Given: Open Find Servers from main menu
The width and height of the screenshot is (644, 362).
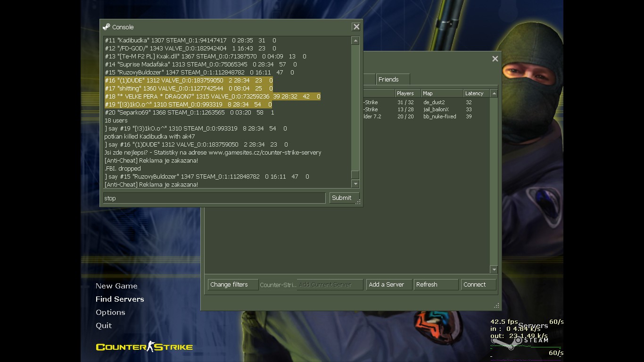Looking at the screenshot, I should pyautogui.click(x=120, y=299).
